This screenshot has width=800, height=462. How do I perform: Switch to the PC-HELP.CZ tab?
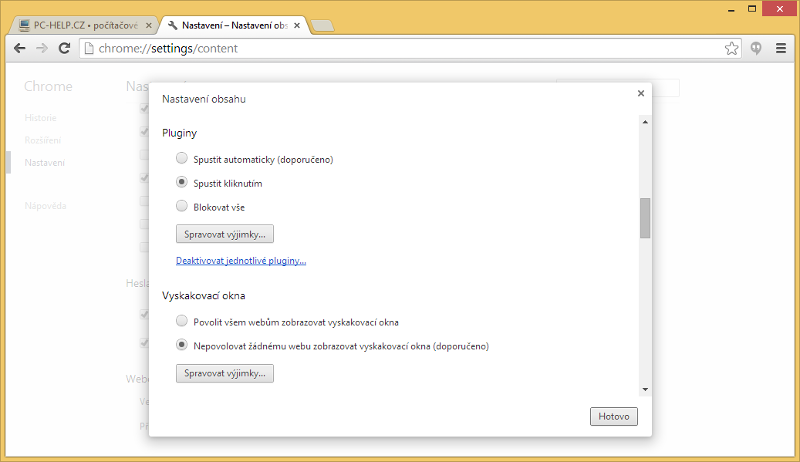pos(80,24)
